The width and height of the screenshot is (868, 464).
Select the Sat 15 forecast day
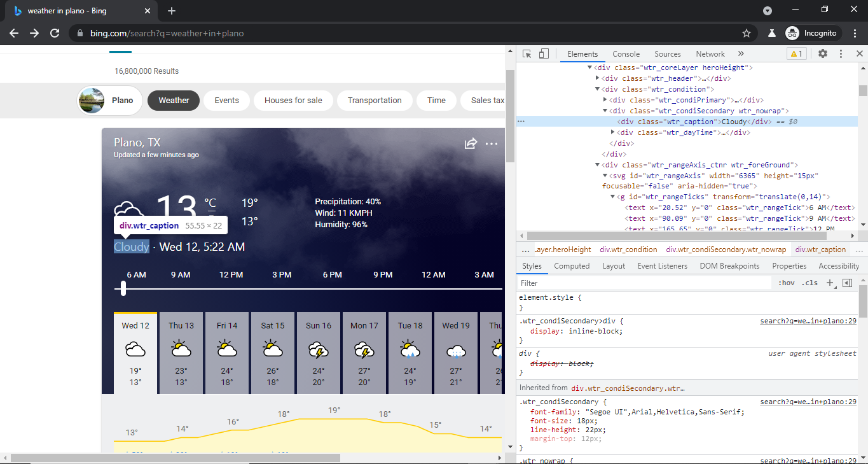273,353
